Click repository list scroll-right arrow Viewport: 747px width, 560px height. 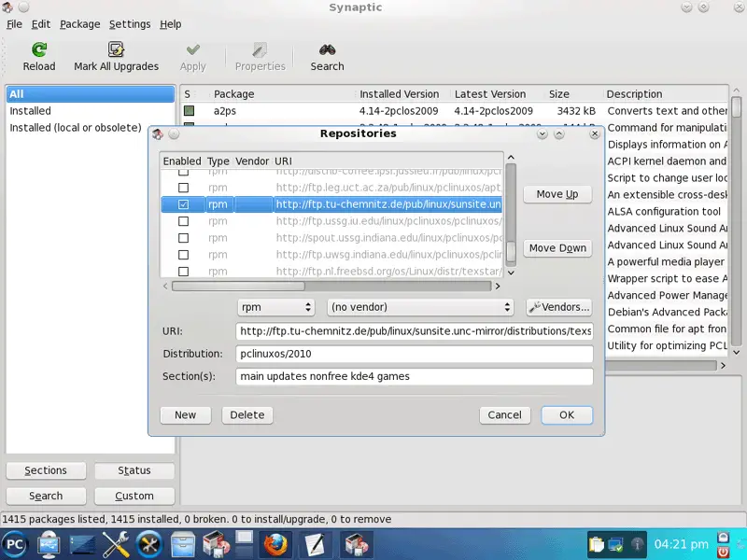(x=498, y=287)
